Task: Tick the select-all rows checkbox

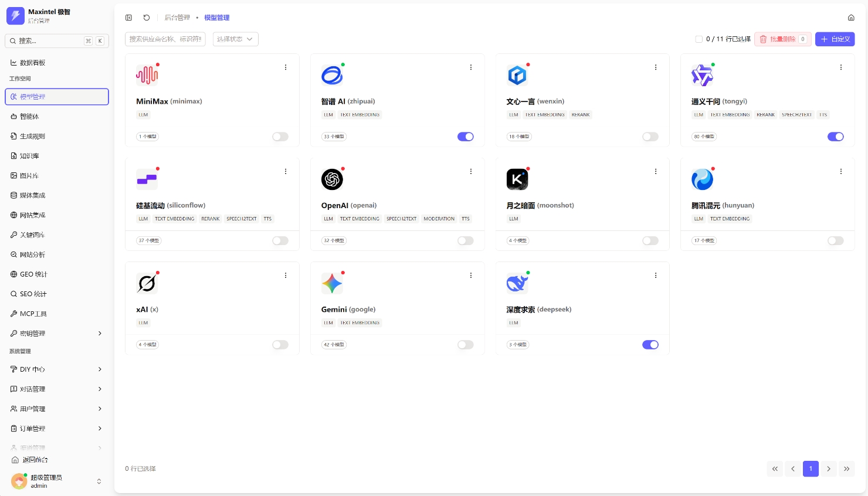Action: [699, 39]
